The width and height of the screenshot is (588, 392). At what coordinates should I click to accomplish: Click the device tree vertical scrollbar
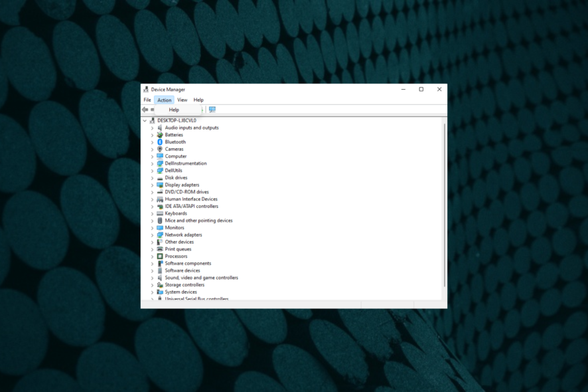pos(445,205)
